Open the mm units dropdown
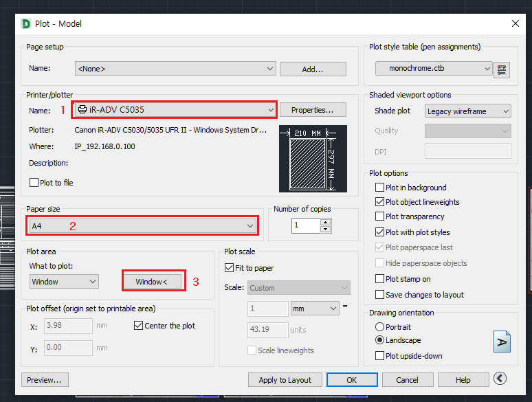 pyautogui.click(x=315, y=309)
